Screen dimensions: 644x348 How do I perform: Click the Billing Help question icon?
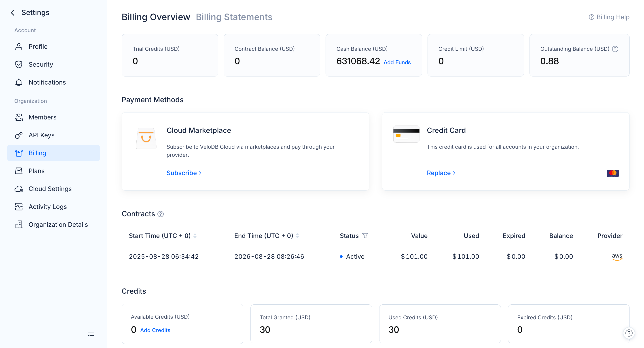click(x=591, y=17)
